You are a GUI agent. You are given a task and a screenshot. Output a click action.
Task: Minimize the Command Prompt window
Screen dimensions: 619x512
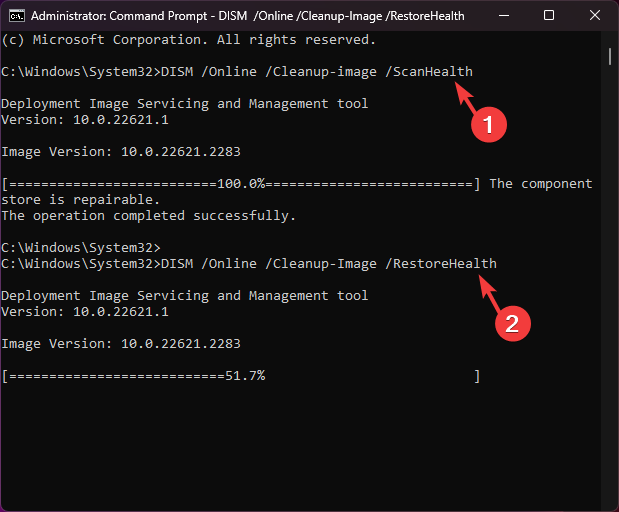click(x=503, y=16)
